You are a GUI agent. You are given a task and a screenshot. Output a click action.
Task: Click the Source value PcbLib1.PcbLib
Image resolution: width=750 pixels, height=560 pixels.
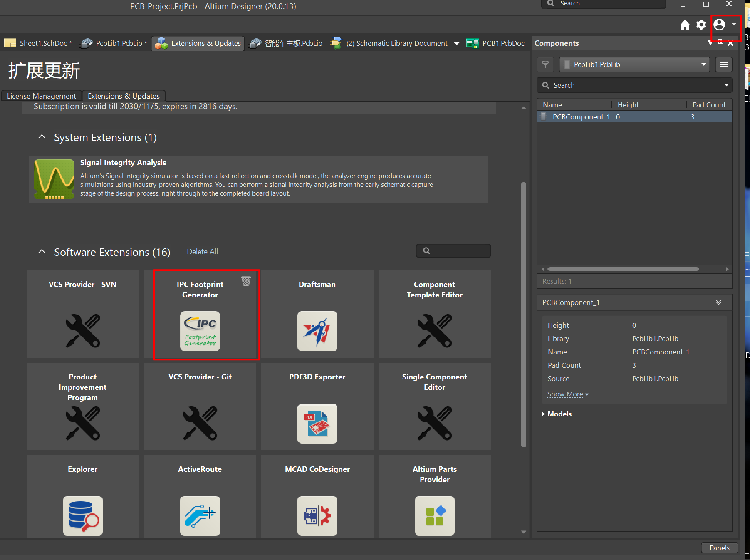point(655,379)
